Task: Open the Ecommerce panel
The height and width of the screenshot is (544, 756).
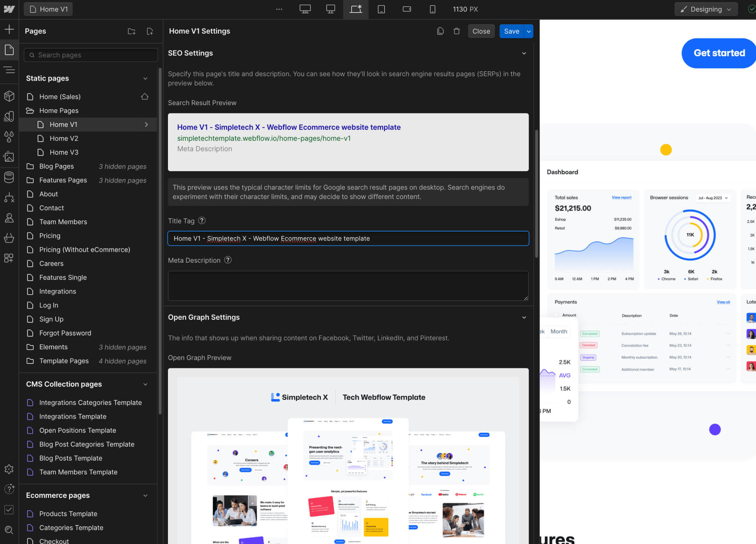Action: 9,238
